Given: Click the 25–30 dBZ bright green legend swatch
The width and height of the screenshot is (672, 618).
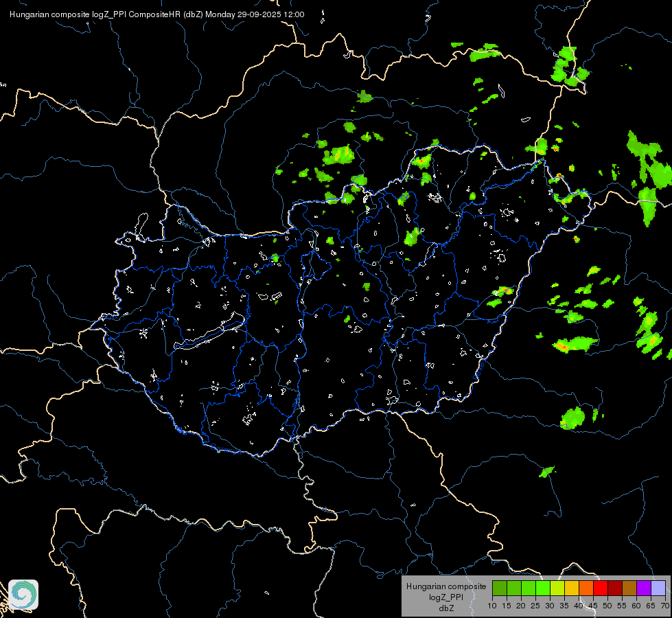Looking at the screenshot, I should point(542,588).
